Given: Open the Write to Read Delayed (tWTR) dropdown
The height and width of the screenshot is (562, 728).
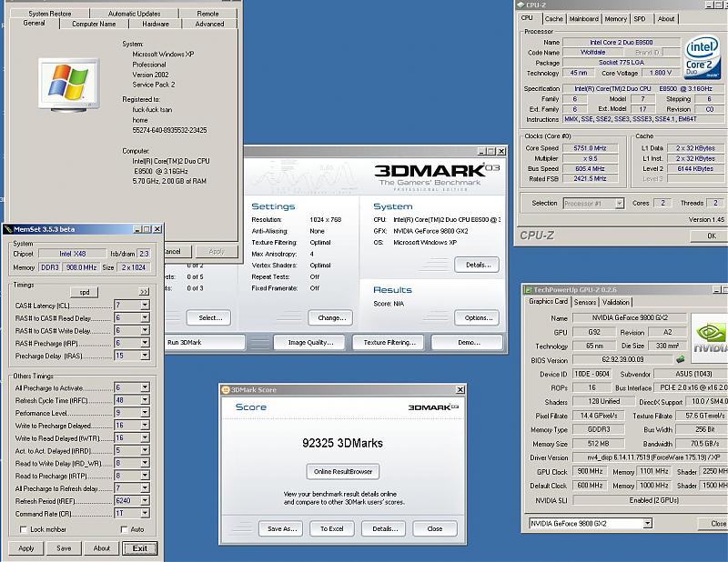Looking at the screenshot, I should point(145,437).
